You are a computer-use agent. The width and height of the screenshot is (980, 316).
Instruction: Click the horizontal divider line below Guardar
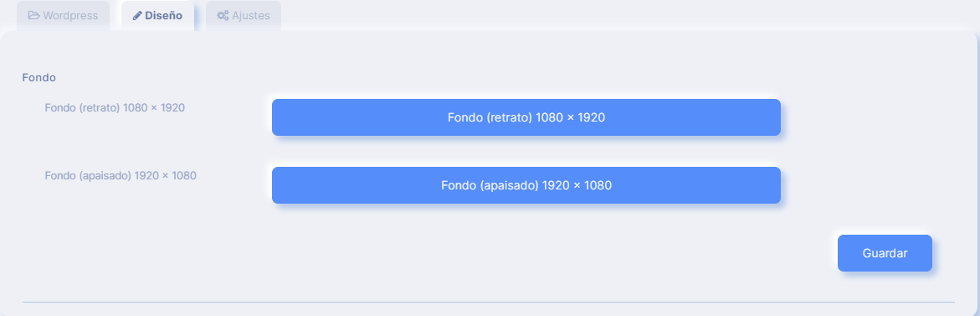[x=489, y=302]
